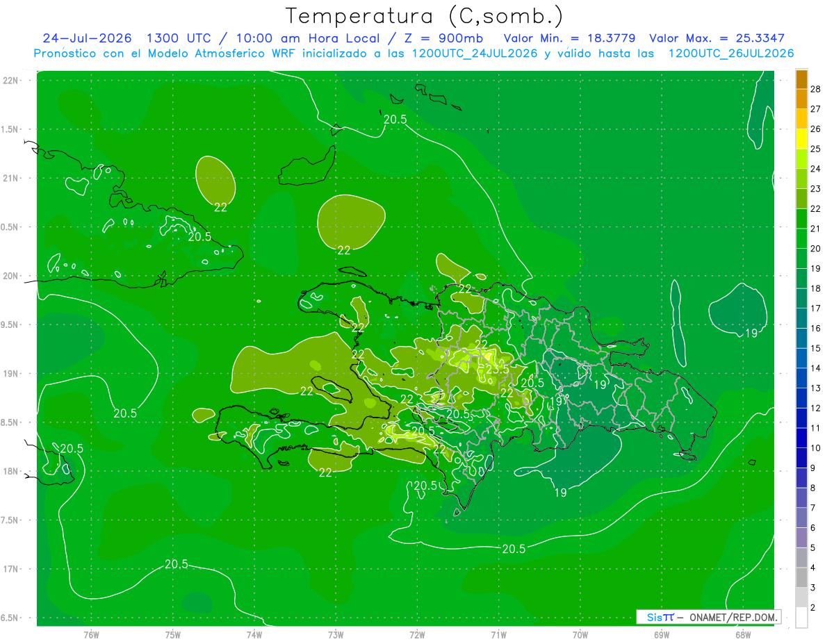Click the 22 contour label near 21N
This screenshot has height=644, width=834.
click(x=220, y=207)
